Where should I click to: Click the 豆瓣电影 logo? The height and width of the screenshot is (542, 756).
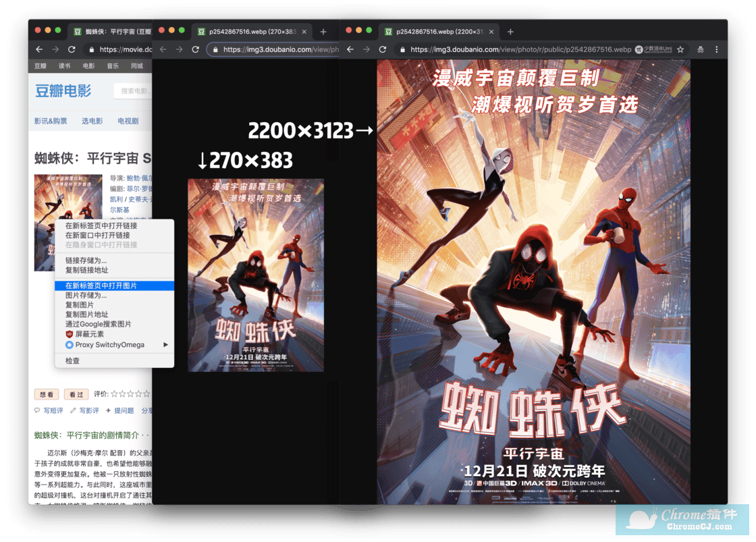pos(63,90)
